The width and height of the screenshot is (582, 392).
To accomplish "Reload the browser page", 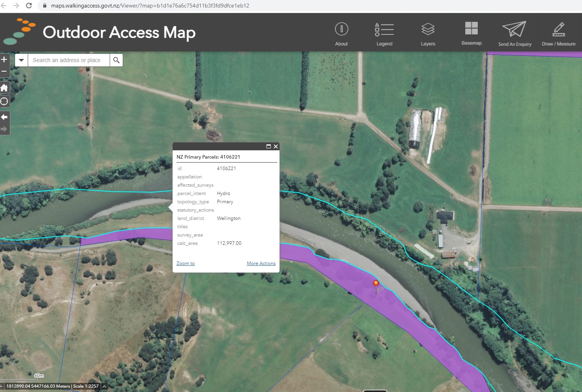I will [x=29, y=6].
